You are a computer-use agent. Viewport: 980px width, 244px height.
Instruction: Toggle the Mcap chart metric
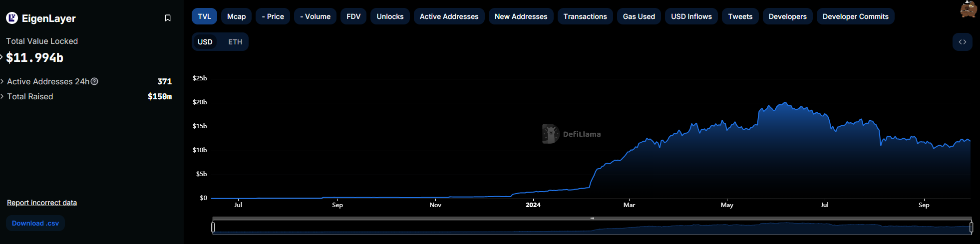[237, 16]
